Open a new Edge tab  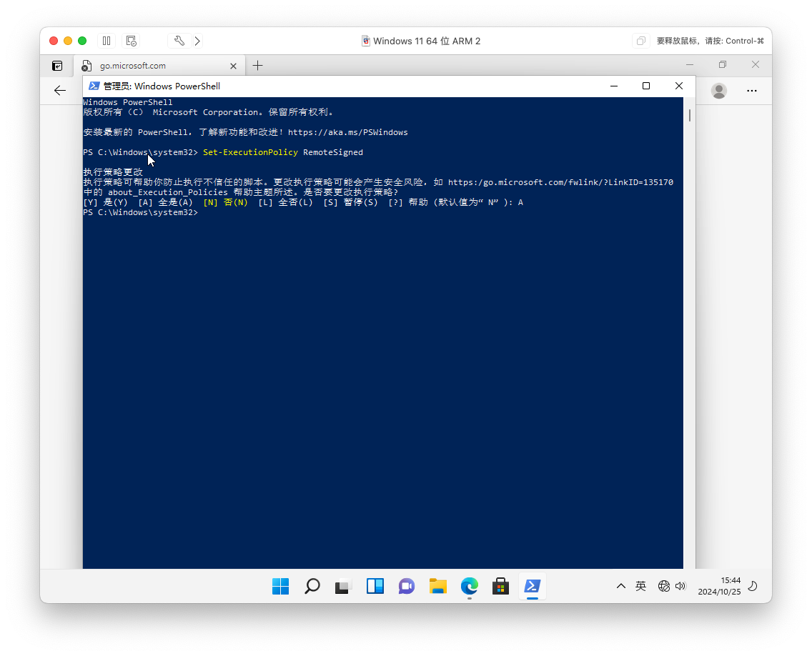point(257,66)
